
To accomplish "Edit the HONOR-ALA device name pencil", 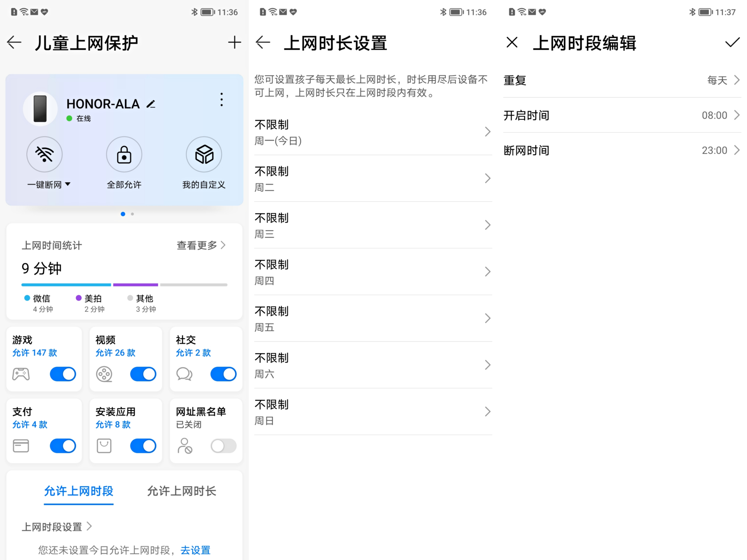I will click(151, 104).
